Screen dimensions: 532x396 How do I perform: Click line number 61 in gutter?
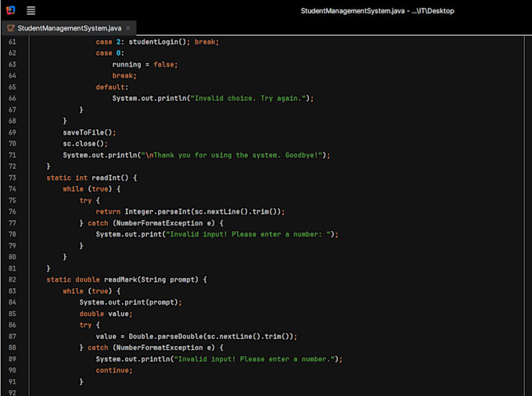coord(13,41)
